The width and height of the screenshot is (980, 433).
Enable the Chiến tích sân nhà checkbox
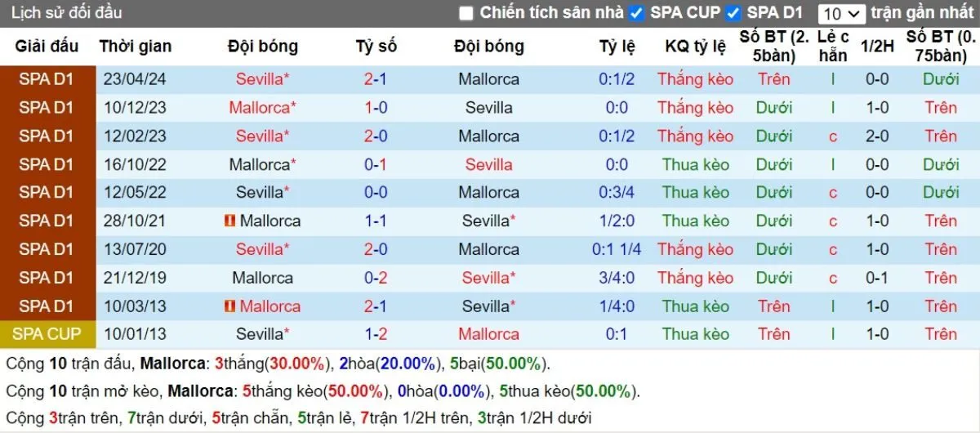coord(466,13)
